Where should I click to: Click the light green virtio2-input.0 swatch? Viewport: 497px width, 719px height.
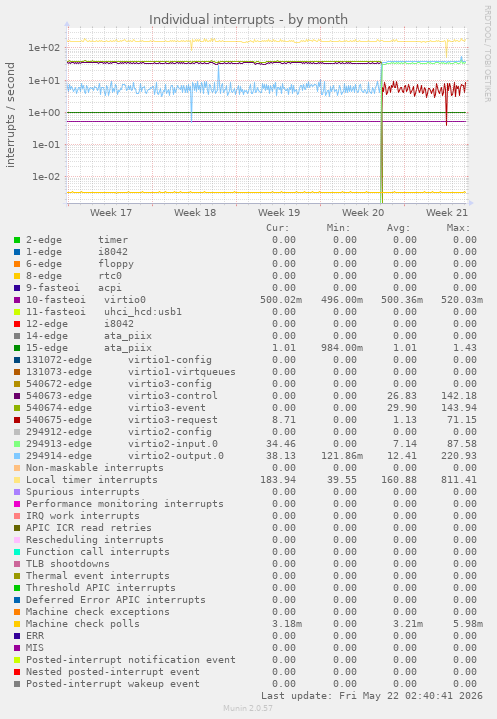(x=17, y=444)
